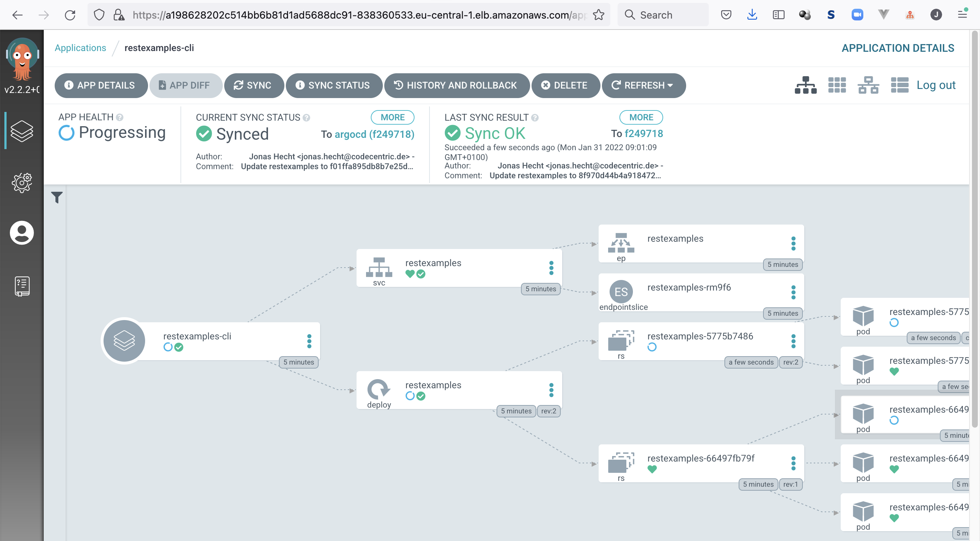This screenshot has height=541, width=980.
Task: Open Documentation icon in sidebar
Action: pyautogui.click(x=22, y=286)
